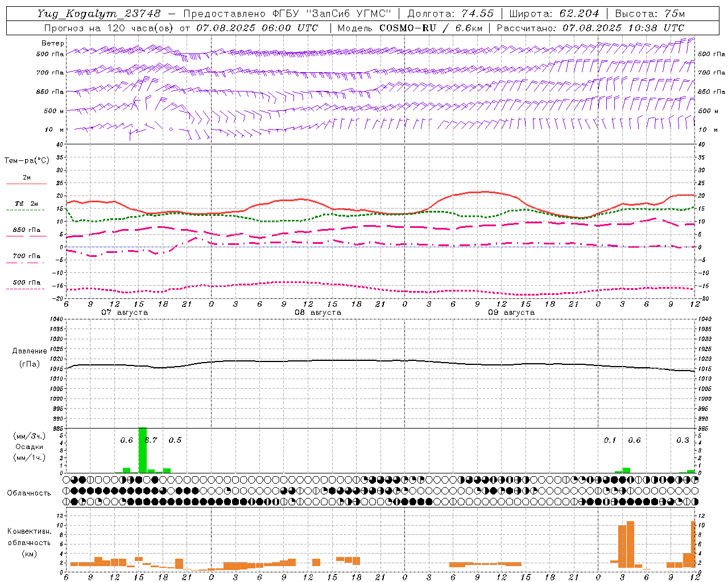Image resolution: width=728 pixels, height=582 pixels.
Task: Click the 6.7 precipitation value
Action: pyautogui.click(x=151, y=440)
